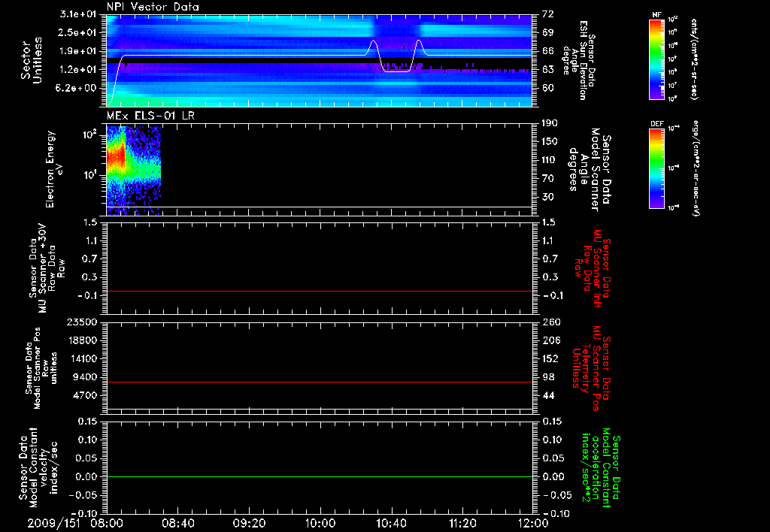Click the "10:00" time axis label
The width and height of the screenshot is (770, 532).
[320, 523]
